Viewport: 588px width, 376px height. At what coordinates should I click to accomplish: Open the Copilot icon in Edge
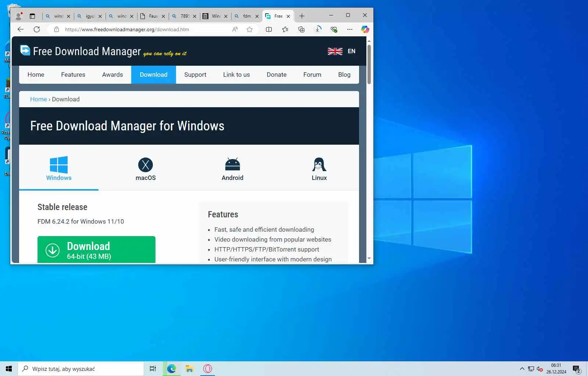tap(365, 29)
